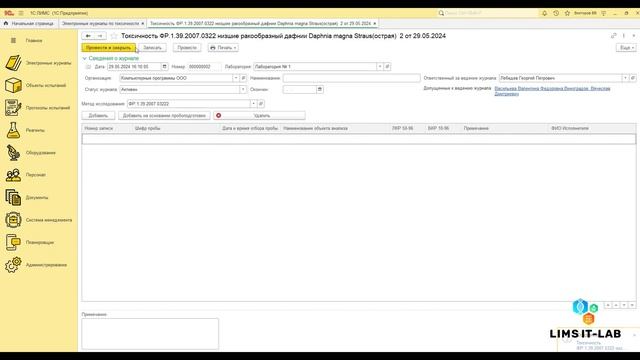
Task: Click ФИО Исполнителя column header
Action: pos(592,128)
